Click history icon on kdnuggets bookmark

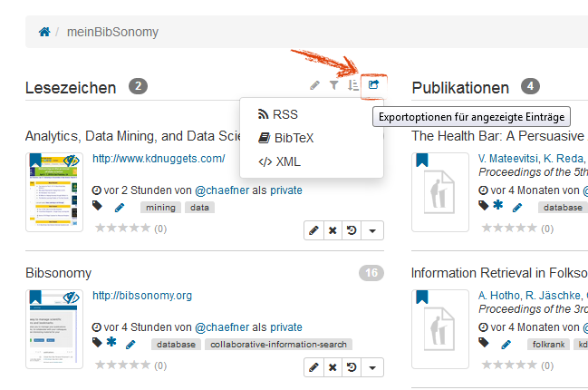pyautogui.click(x=352, y=230)
